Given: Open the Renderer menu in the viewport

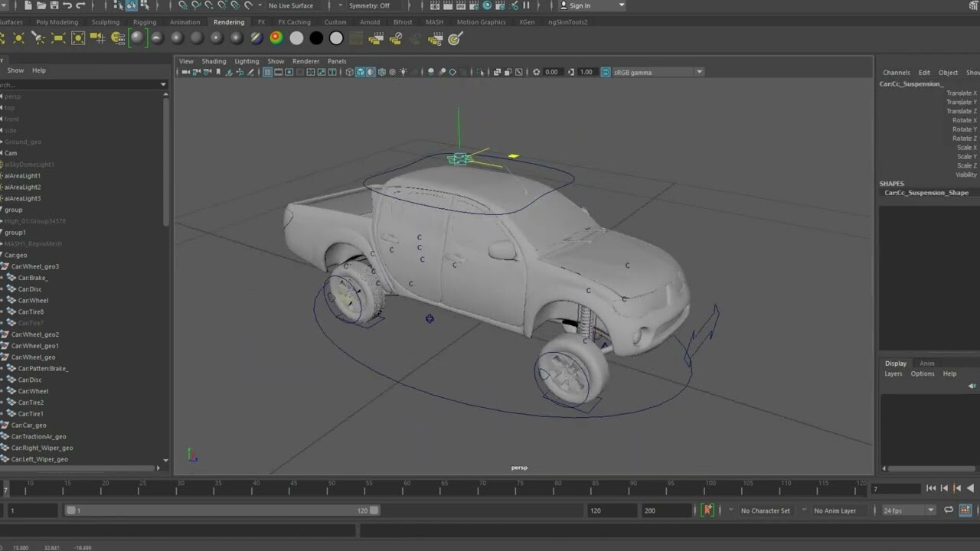Looking at the screenshot, I should (306, 61).
